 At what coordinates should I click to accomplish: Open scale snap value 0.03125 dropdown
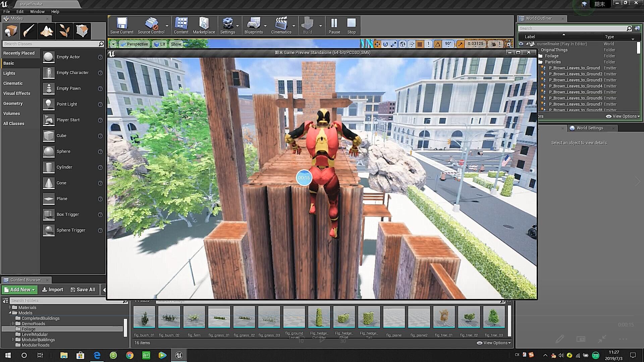pos(475,44)
